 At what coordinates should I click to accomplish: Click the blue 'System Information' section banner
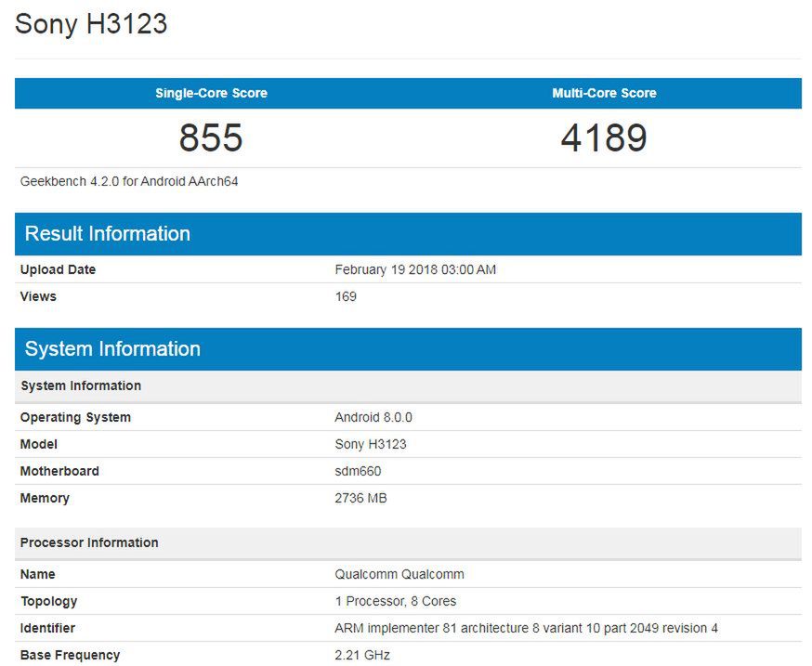pyautogui.click(x=408, y=348)
